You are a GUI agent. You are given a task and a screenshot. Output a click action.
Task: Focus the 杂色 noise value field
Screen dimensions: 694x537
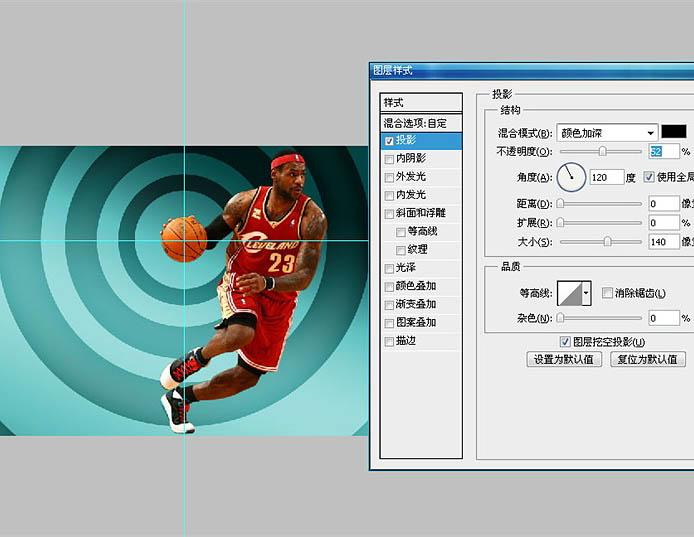pyautogui.click(x=663, y=318)
